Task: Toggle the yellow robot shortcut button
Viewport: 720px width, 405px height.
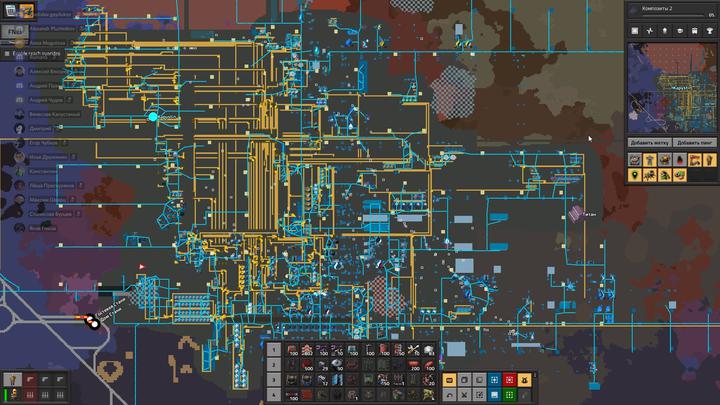Action: point(524,380)
